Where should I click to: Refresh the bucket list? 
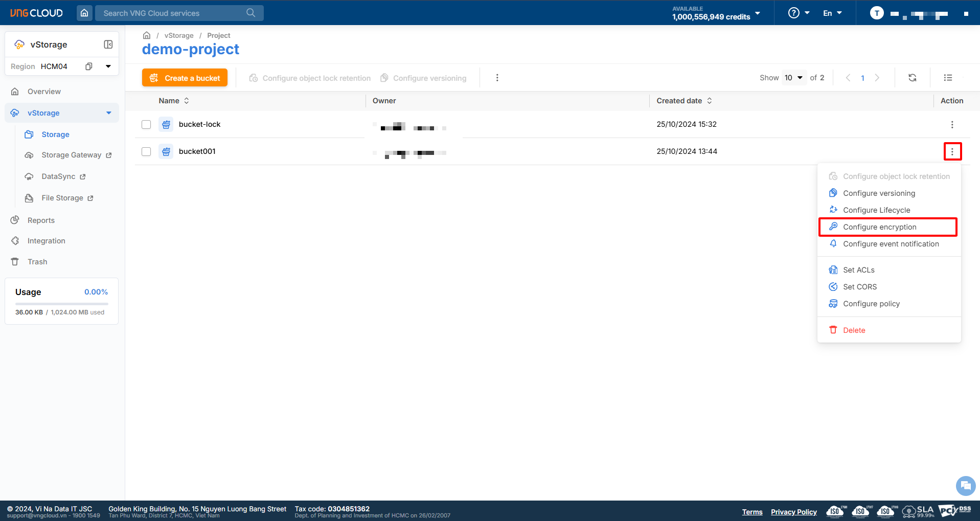coord(912,78)
